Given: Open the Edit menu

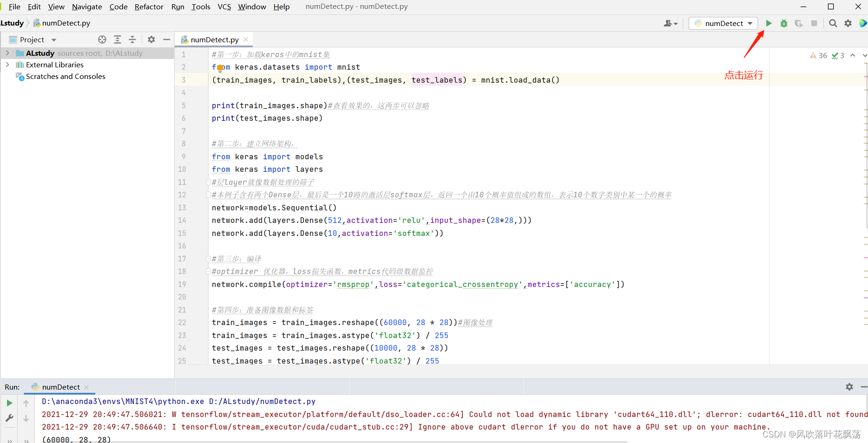Looking at the screenshot, I should (x=34, y=7).
